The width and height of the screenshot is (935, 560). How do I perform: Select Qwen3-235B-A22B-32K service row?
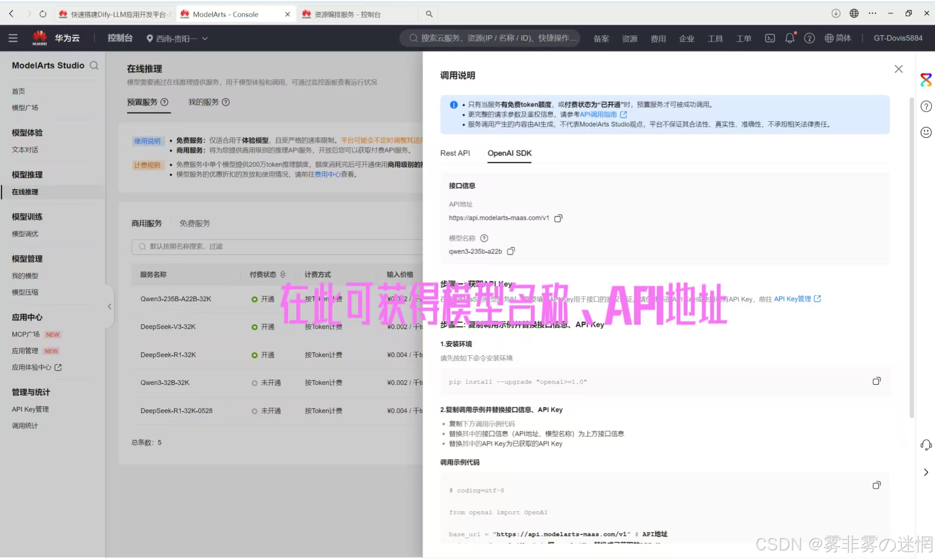point(277,299)
